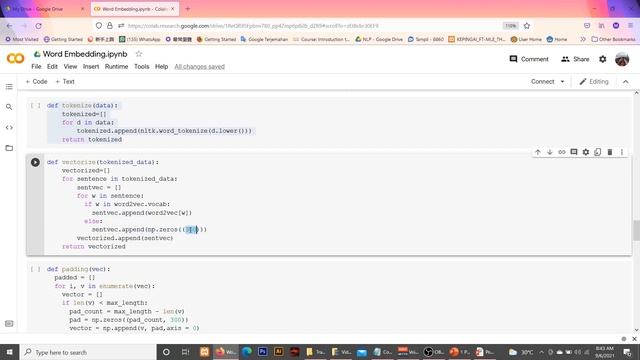Open the Tools menu
This screenshot has height=360, width=640.
(x=142, y=67)
